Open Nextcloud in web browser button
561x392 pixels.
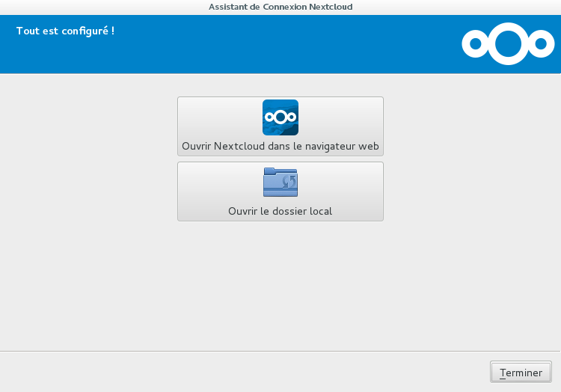(x=280, y=126)
